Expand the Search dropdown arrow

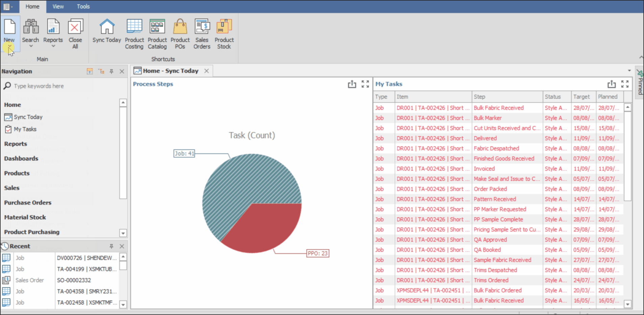31,46
